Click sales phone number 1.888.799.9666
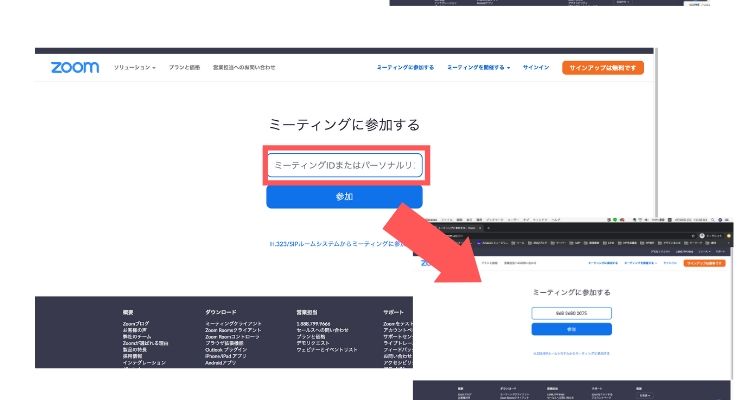Viewport: 750px width, 400px height. [x=313, y=324]
